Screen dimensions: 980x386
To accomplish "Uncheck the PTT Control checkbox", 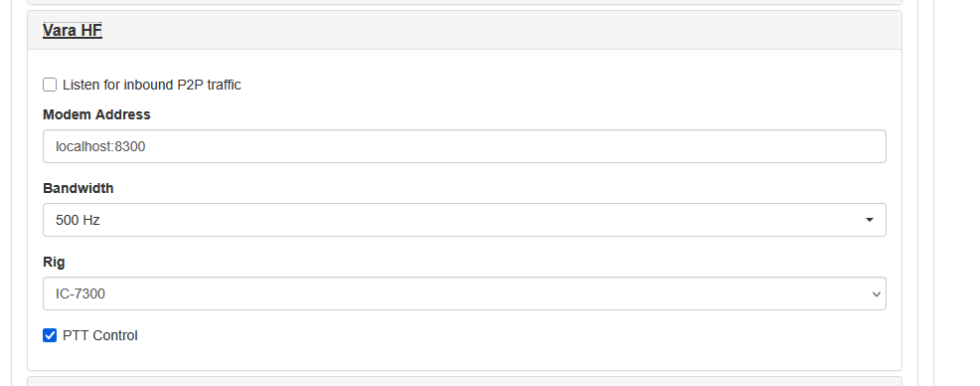I will [x=50, y=335].
